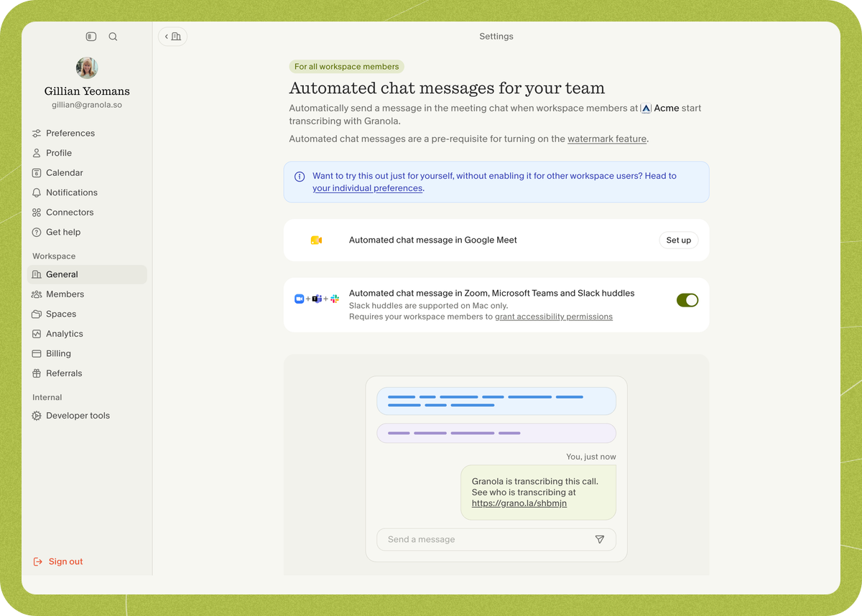Click the Referrals gift icon
The height and width of the screenshot is (616, 862).
(37, 373)
